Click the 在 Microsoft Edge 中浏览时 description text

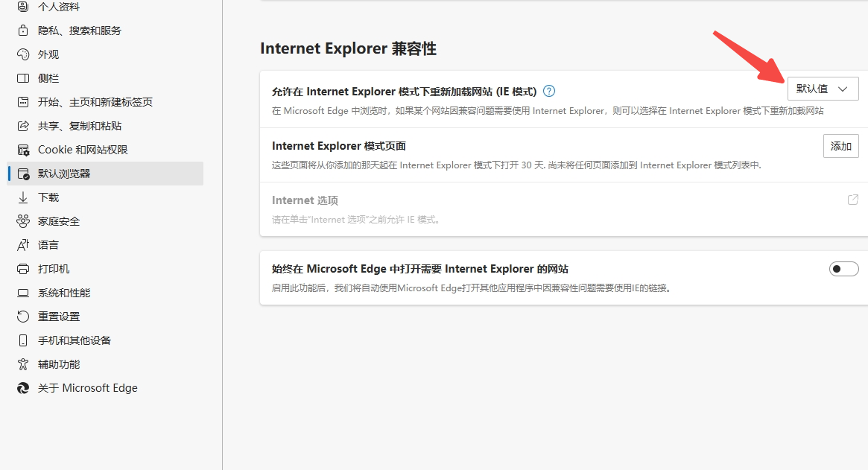click(x=548, y=111)
